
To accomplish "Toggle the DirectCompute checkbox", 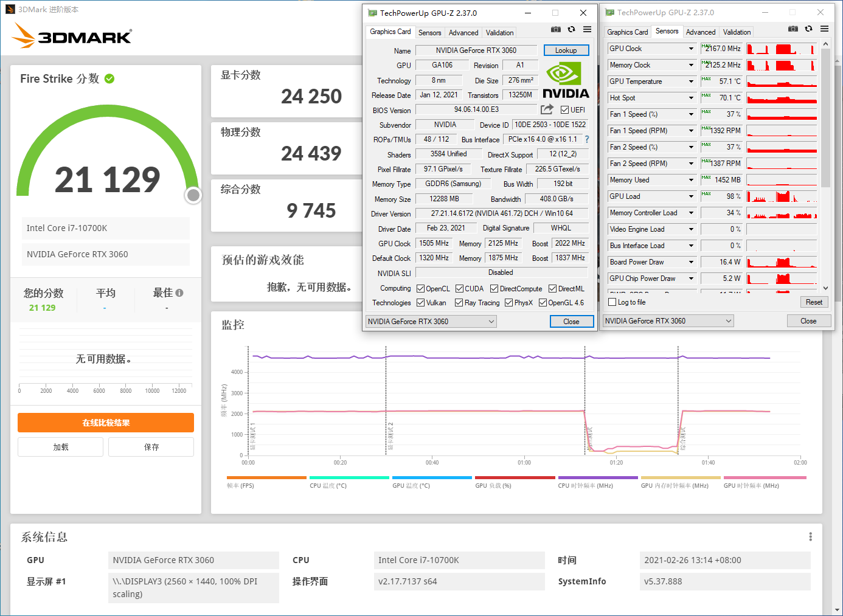I will click(x=494, y=288).
